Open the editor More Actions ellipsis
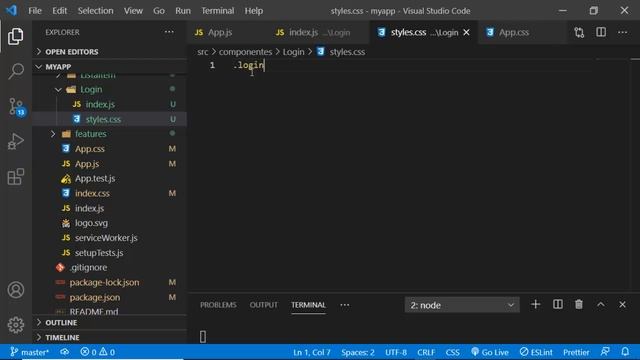The image size is (640, 360). pos(622,32)
